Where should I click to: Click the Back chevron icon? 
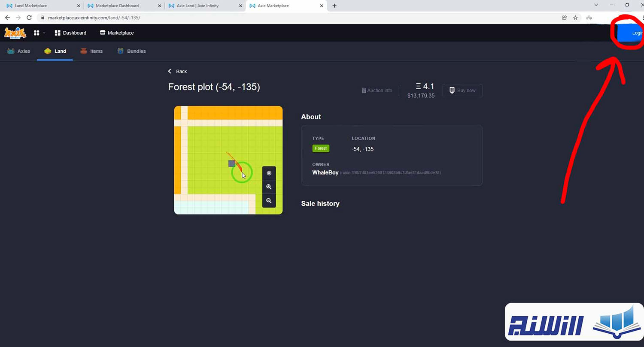click(x=170, y=71)
